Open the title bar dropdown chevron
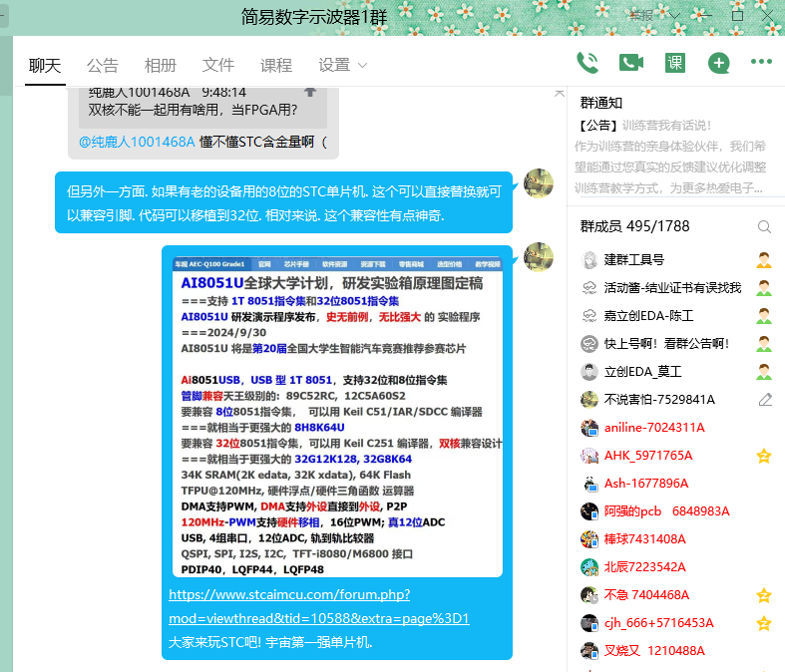The width and height of the screenshot is (785, 672). (x=675, y=15)
